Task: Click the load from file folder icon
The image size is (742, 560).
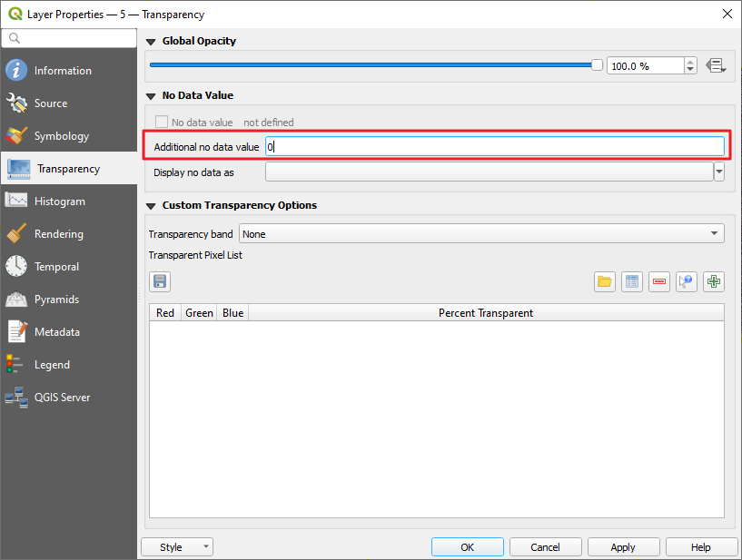Action: click(605, 281)
